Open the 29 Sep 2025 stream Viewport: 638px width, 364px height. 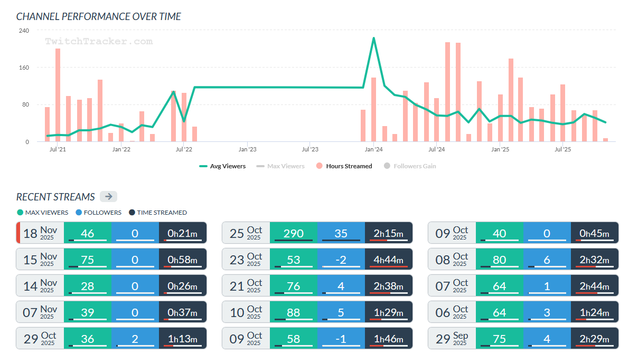523,338
